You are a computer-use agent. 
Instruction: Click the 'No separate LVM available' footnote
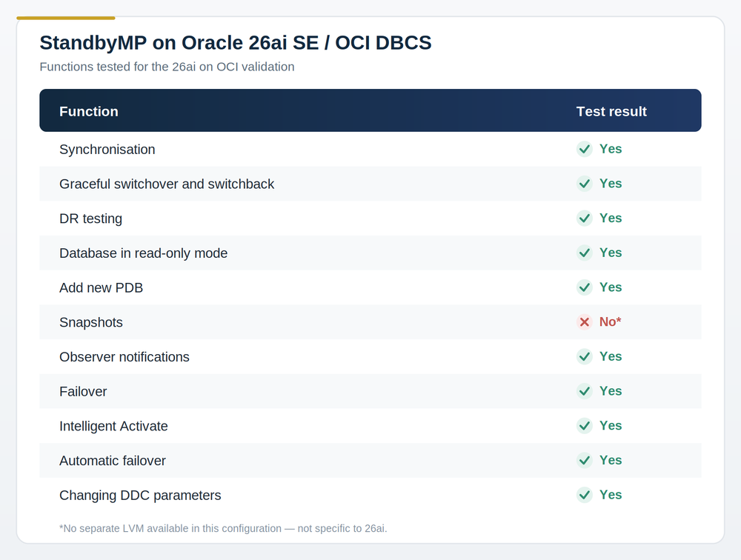coord(223,528)
